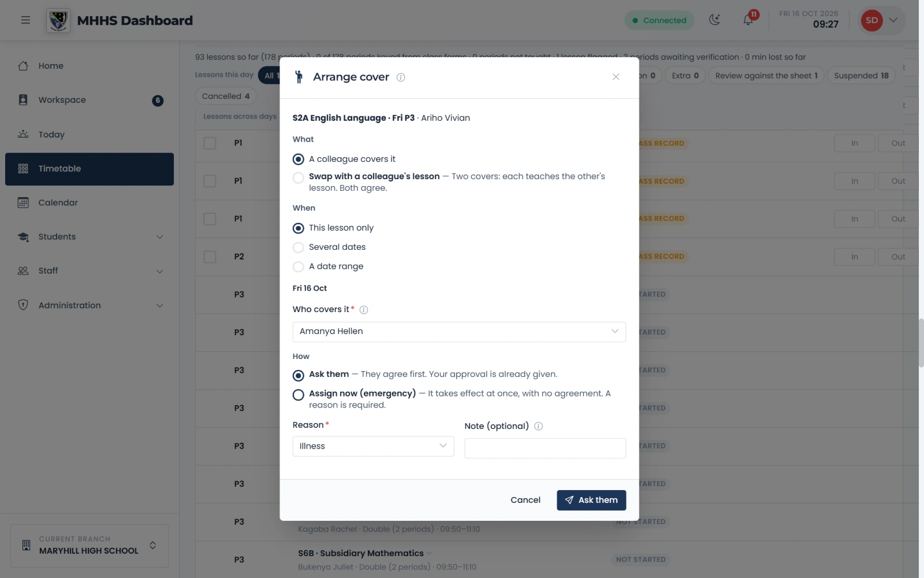Expand the Administration sidebar section
The height and width of the screenshot is (578, 924).
click(160, 305)
